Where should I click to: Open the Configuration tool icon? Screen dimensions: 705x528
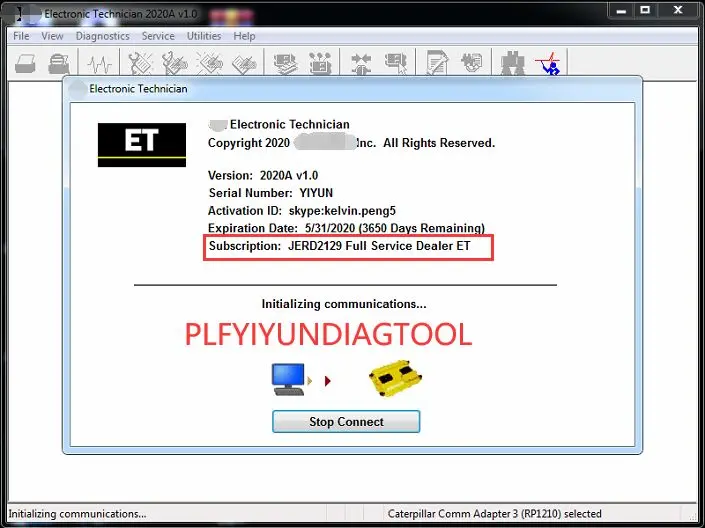tap(320, 63)
